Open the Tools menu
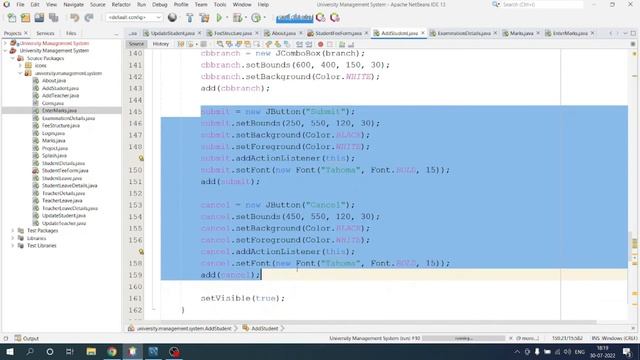Image resolution: width=640 pixels, height=360 pixels. tap(220, 4)
